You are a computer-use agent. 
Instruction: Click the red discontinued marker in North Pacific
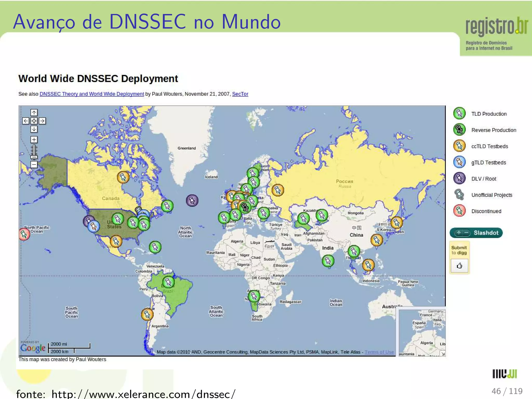point(24,234)
